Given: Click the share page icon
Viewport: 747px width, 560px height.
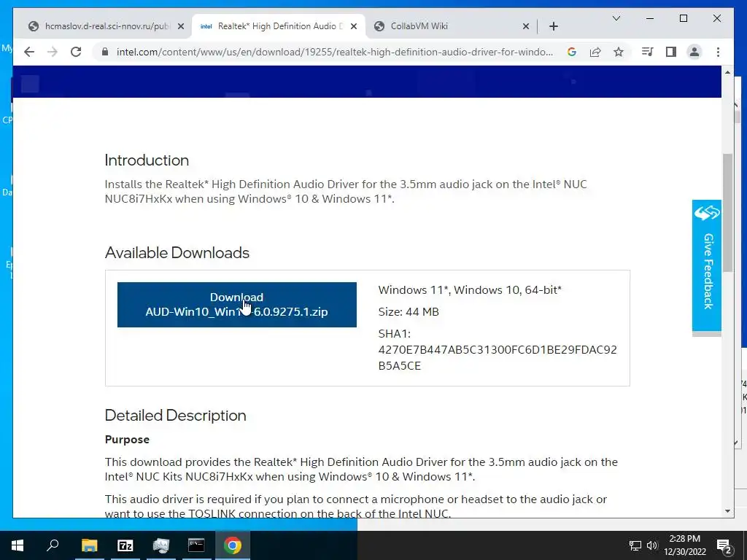Looking at the screenshot, I should tap(595, 52).
